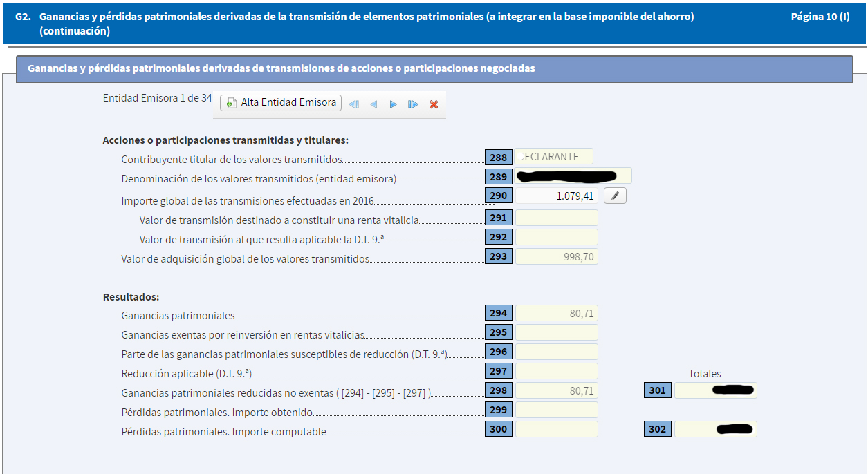This screenshot has width=868, height=474.
Task: Click field 293 valor de adquisición
Action: pyautogui.click(x=556, y=257)
